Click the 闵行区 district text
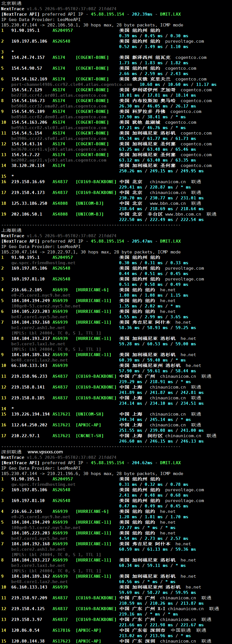This screenshot has width=232, height=644. point(155,436)
